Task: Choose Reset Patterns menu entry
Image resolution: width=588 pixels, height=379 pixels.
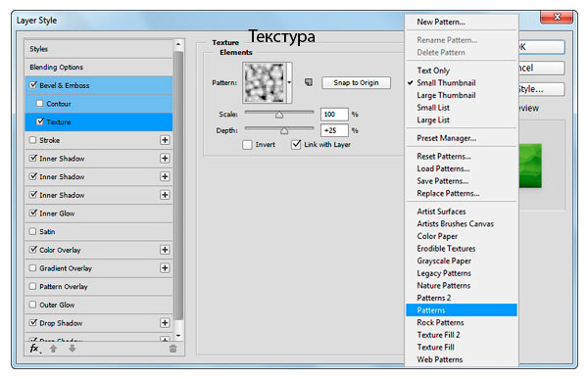Action: tap(444, 157)
